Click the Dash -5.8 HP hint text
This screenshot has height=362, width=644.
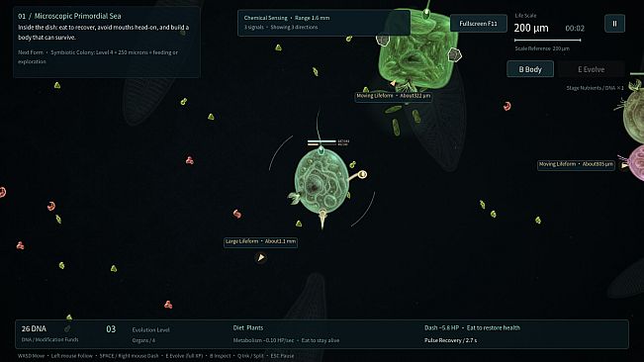[472, 327]
